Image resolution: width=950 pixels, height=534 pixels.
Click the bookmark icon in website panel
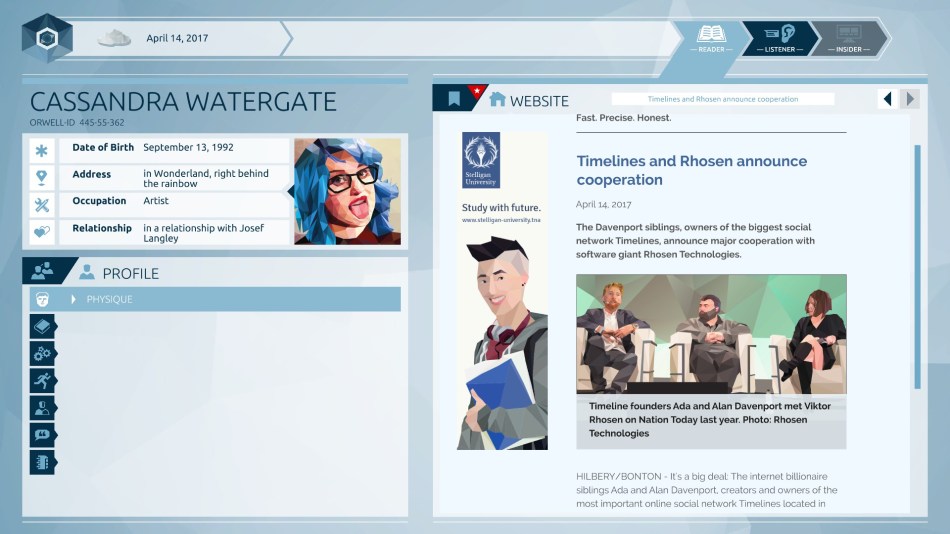click(x=454, y=99)
